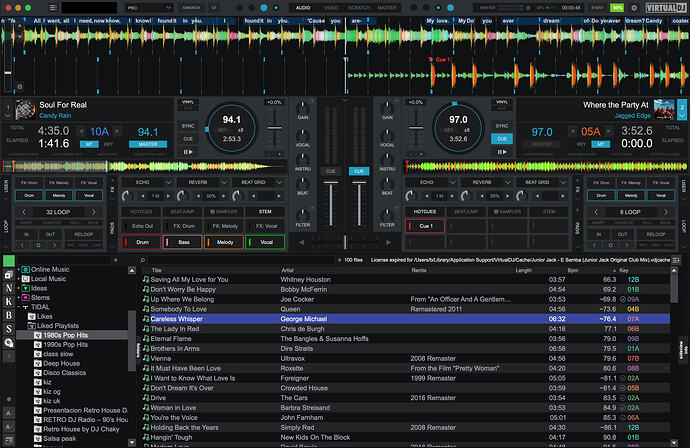Open the Soul For Real album cover
This screenshot has height=448, width=690.
25,110
